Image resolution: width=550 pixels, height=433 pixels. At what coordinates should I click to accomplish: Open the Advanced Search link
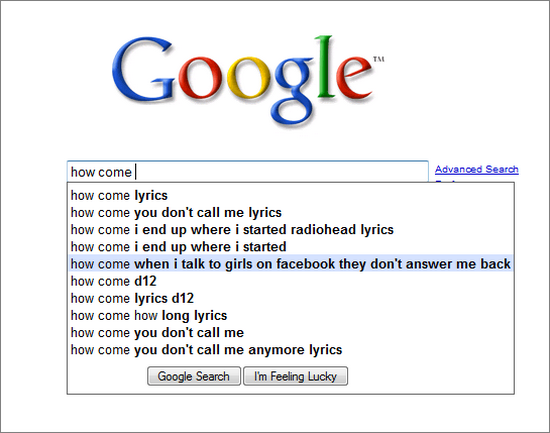477,169
